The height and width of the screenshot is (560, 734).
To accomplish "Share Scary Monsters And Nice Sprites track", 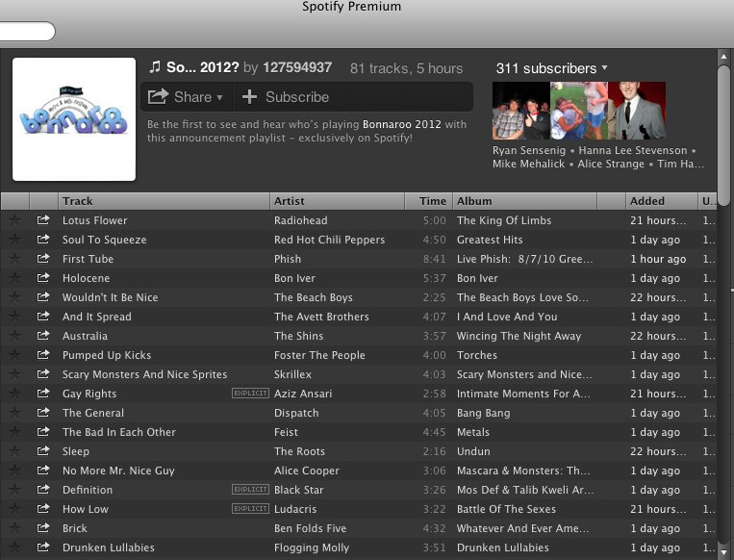I will (43, 373).
